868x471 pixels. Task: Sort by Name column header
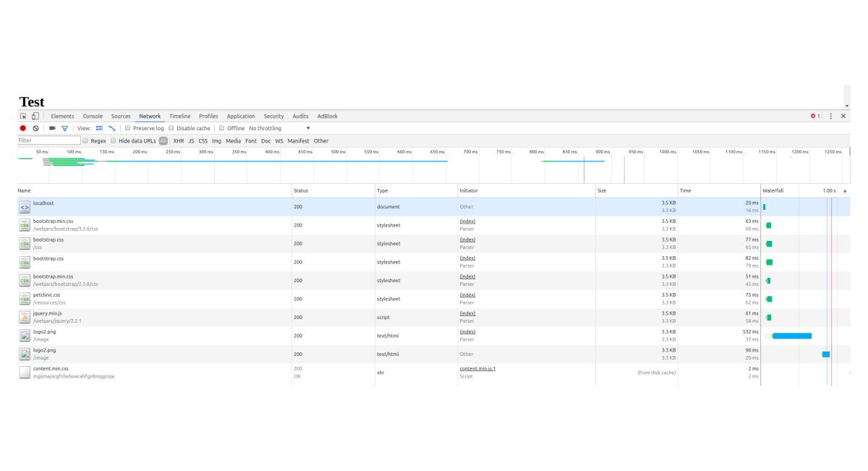(x=154, y=190)
